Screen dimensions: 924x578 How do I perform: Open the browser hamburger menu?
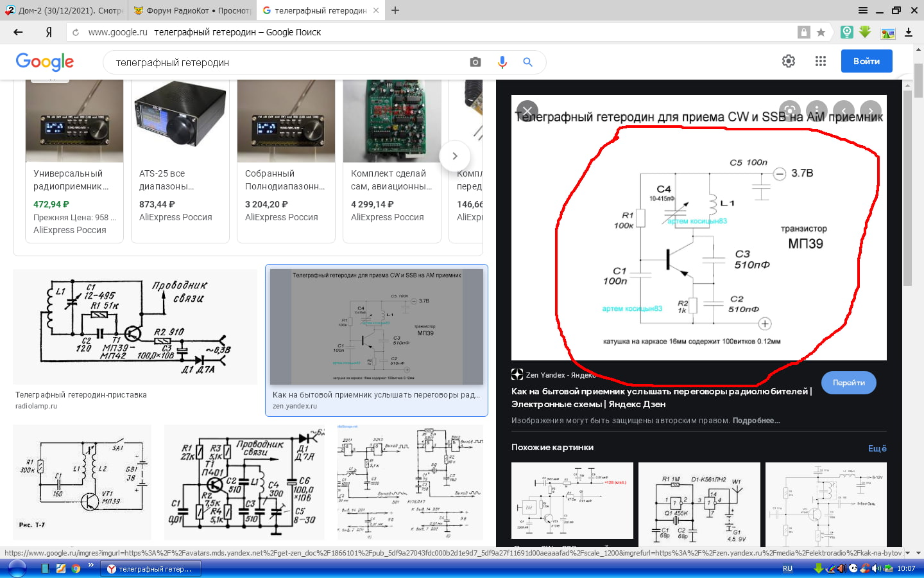coord(863,10)
